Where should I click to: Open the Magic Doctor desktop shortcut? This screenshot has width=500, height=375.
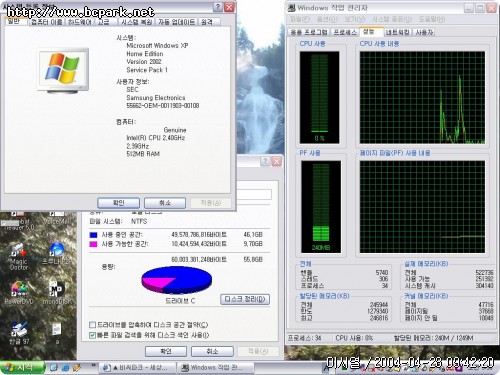tap(19, 256)
